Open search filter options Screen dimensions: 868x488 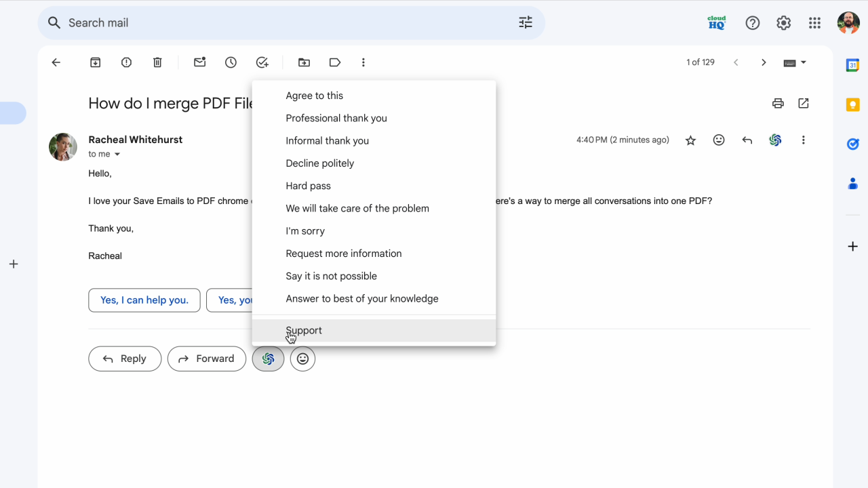(x=525, y=22)
